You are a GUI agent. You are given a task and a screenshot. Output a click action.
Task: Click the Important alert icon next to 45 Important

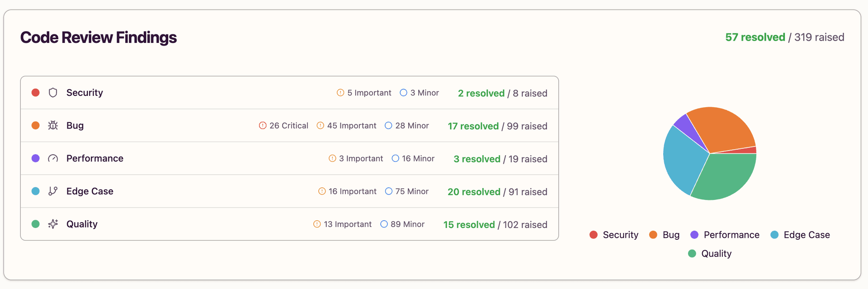click(x=321, y=125)
